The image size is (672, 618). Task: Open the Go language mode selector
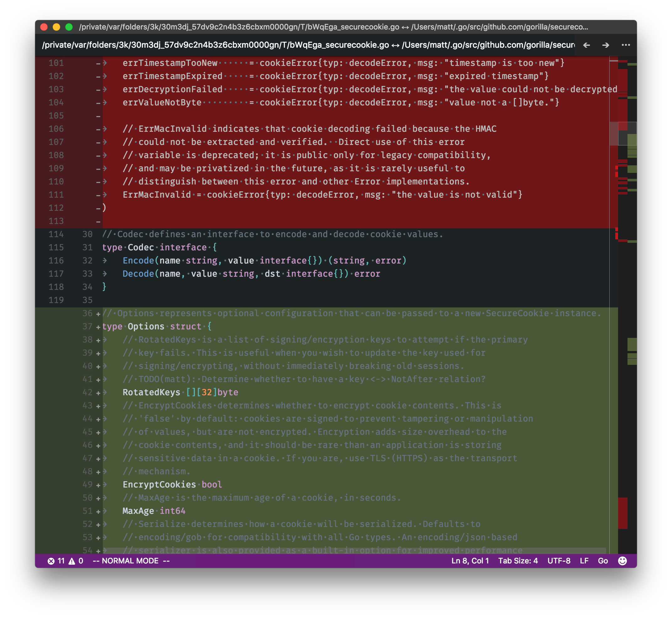coord(603,561)
